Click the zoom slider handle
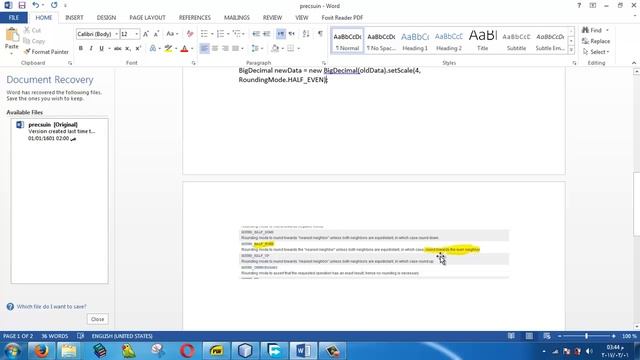 click(586, 336)
